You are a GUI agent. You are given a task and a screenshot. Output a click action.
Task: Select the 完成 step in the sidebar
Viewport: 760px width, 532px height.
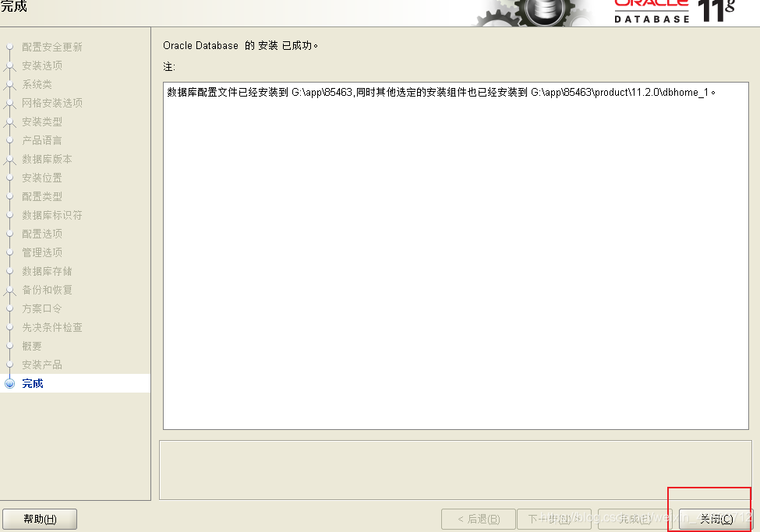click(32, 383)
